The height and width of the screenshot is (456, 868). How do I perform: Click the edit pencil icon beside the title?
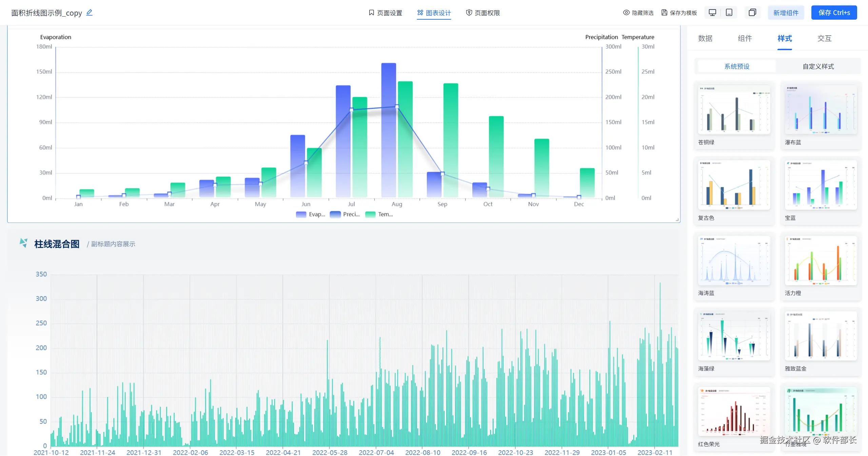click(x=89, y=13)
